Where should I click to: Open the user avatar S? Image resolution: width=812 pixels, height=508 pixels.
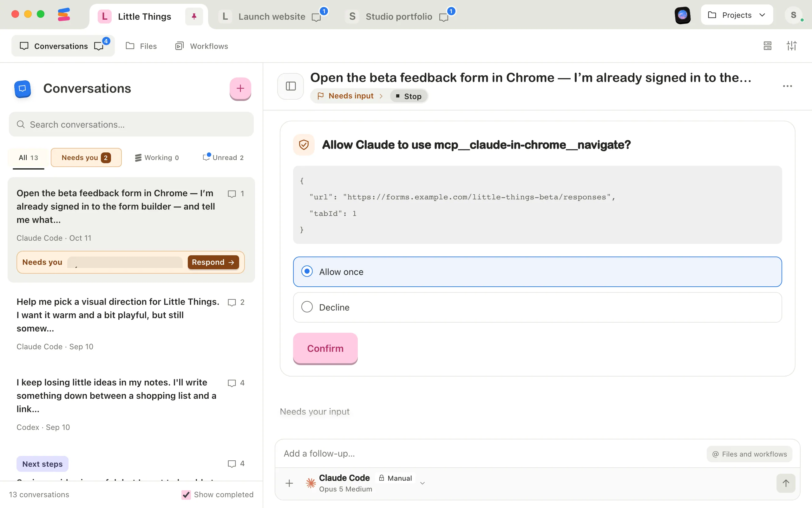pyautogui.click(x=793, y=15)
